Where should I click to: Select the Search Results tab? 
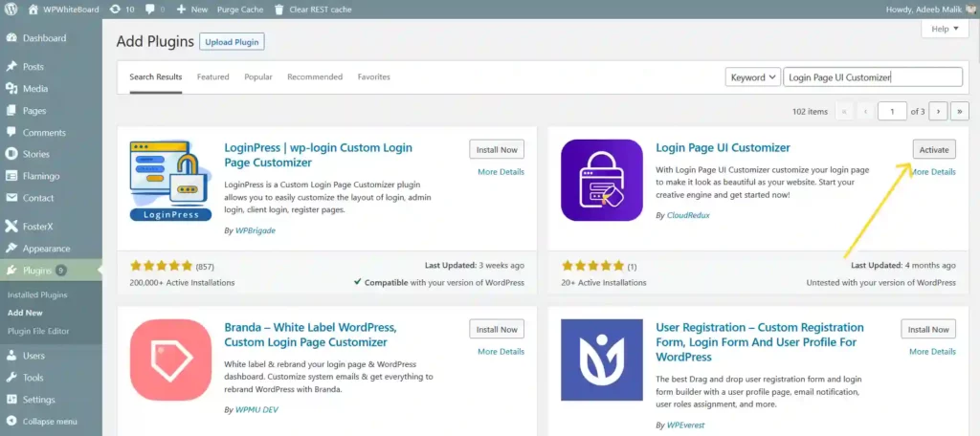point(156,76)
